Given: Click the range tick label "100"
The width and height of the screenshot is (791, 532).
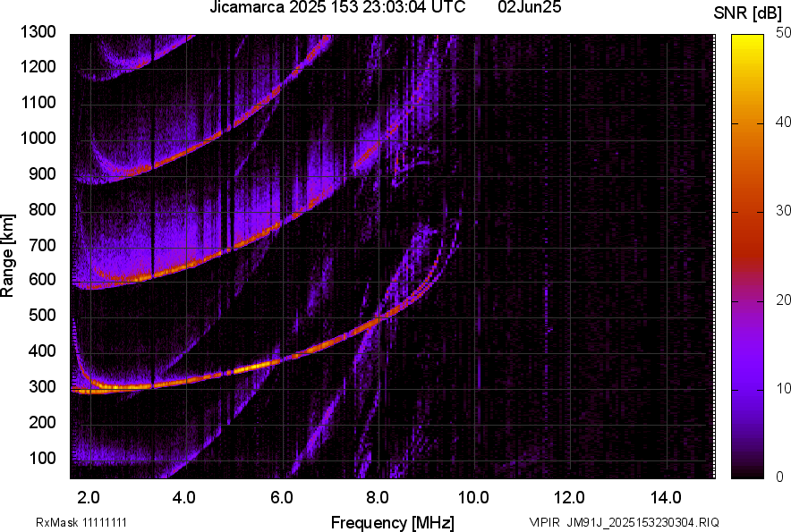Looking at the screenshot, I should tap(42, 458).
